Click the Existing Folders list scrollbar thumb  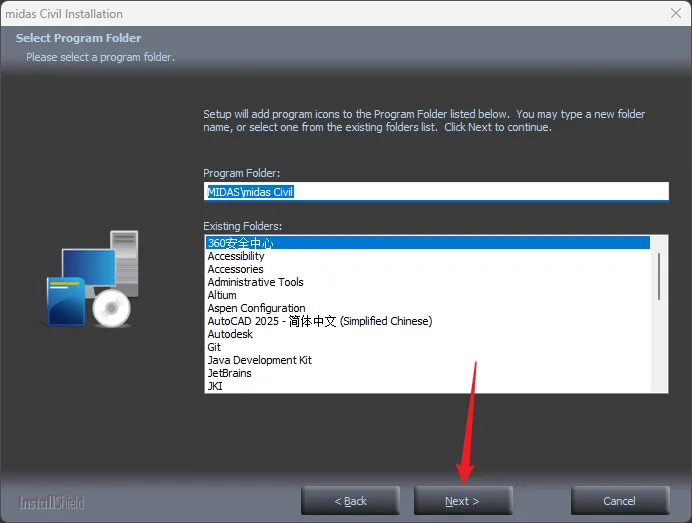coord(658,276)
